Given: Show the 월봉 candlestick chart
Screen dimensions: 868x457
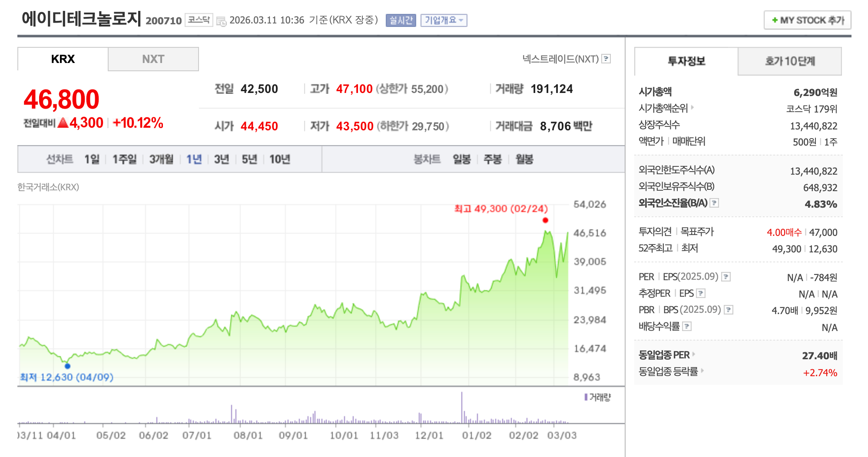Looking at the screenshot, I should tap(524, 159).
